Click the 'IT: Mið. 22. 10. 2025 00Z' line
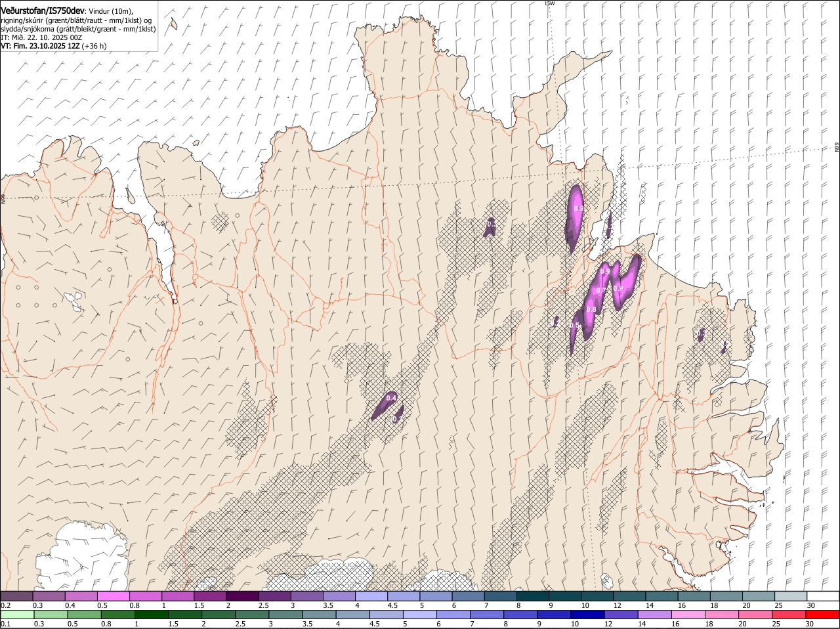Image resolution: width=840 pixels, height=629 pixels. pos(41,37)
